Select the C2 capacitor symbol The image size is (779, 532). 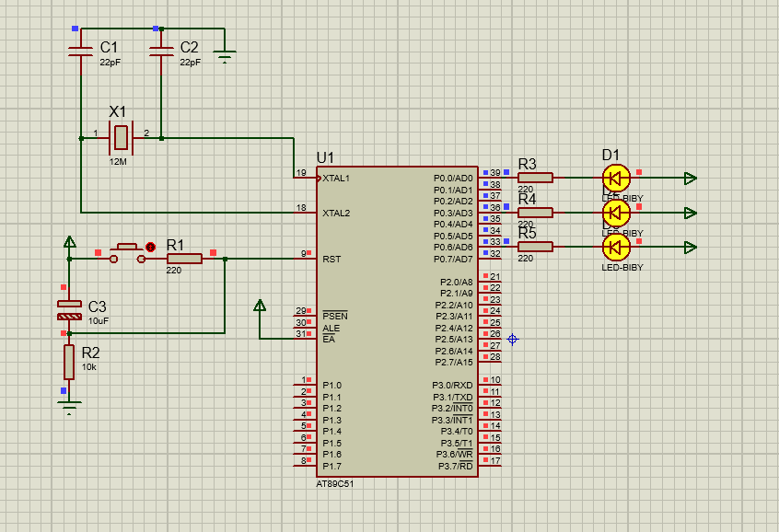[x=161, y=52]
